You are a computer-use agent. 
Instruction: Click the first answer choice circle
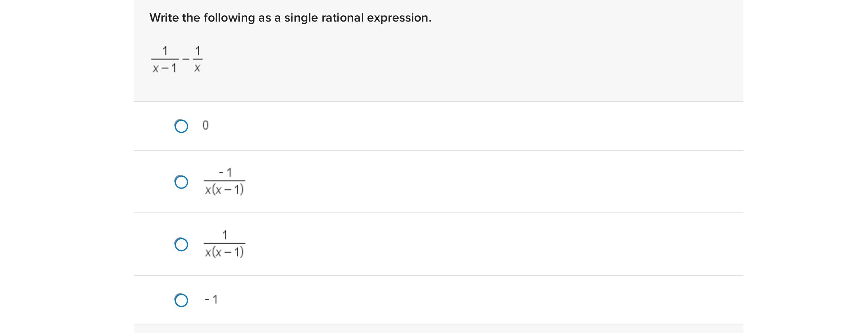pos(181,127)
